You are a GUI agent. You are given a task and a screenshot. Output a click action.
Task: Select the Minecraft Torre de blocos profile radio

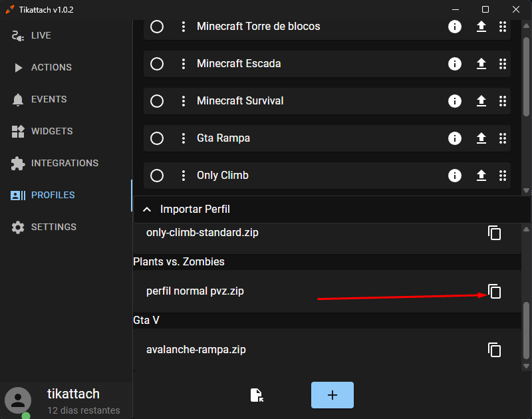click(x=157, y=27)
